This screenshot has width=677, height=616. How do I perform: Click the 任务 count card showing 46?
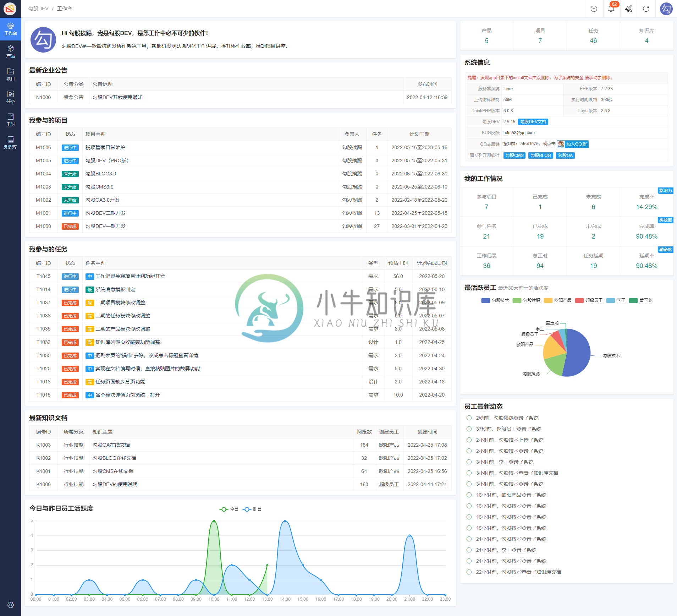coord(593,36)
